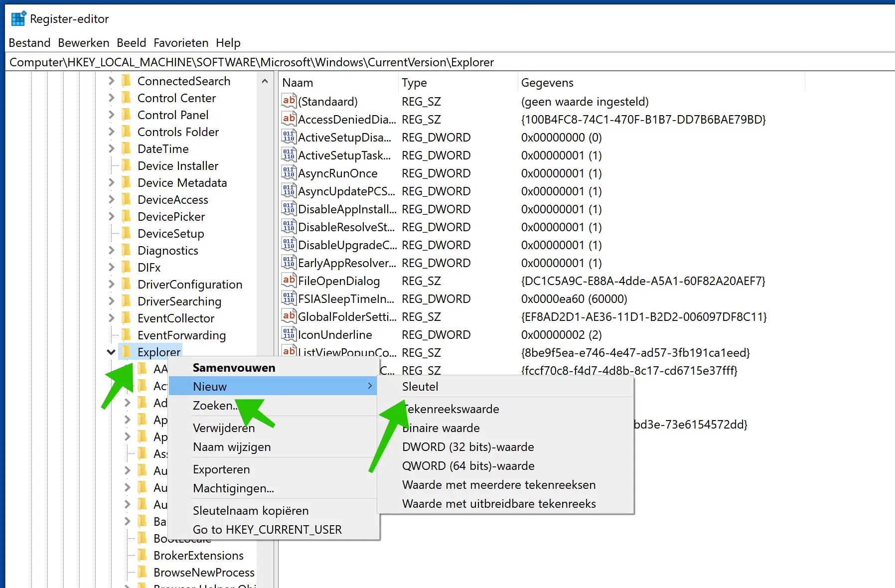
Task: Create new Tekenreekswaarde
Action: click(506, 409)
